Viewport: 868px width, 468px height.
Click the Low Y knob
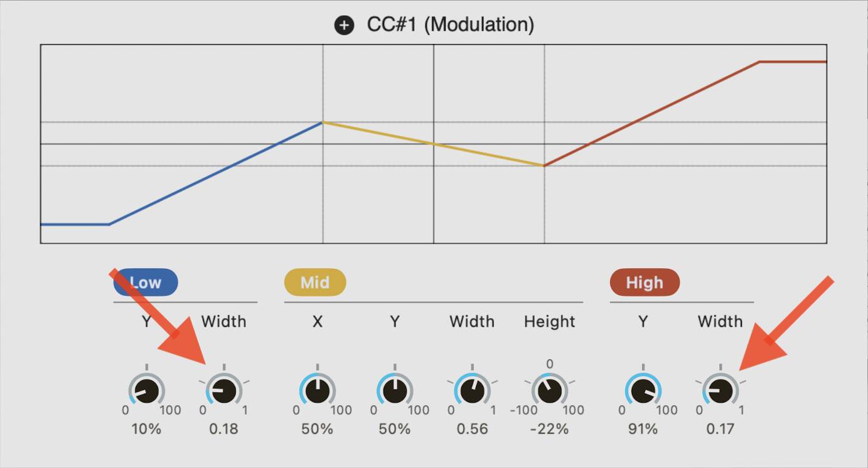point(146,391)
